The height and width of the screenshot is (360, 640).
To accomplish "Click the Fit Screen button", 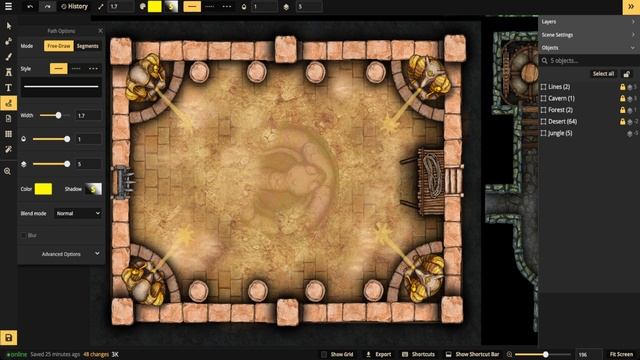I will 621,354.
